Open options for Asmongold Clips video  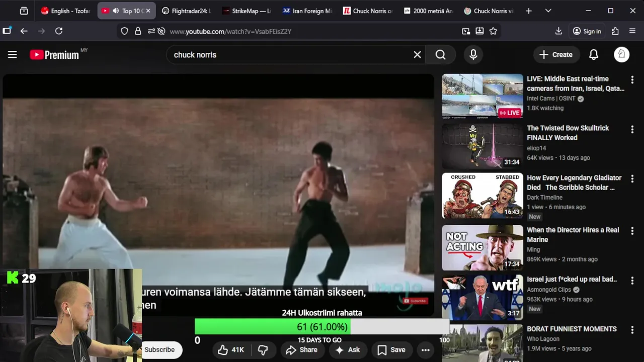[632, 280]
